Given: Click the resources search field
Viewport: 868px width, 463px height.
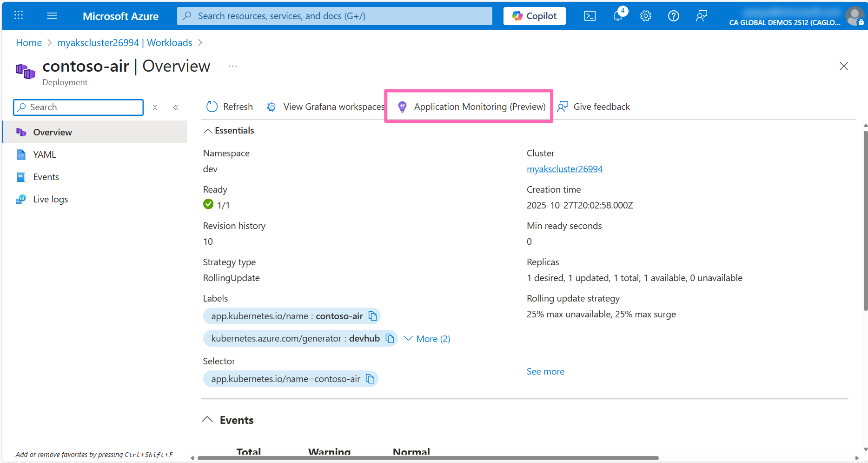Looking at the screenshot, I should [x=334, y=15].
